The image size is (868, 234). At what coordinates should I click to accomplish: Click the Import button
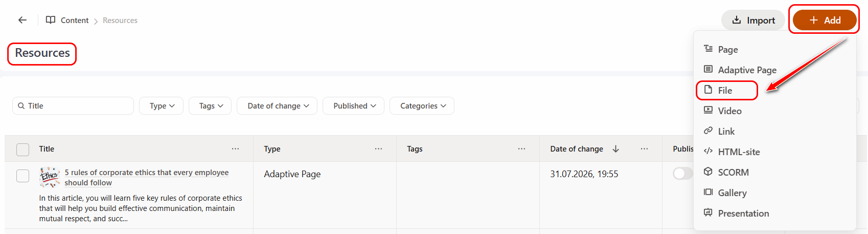753,20
